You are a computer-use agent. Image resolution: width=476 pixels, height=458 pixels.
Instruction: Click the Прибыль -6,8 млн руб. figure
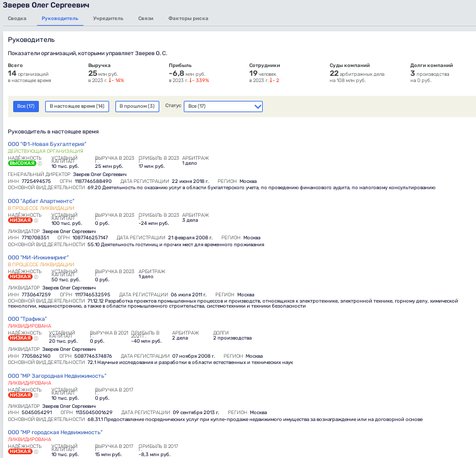coord(187,74)
